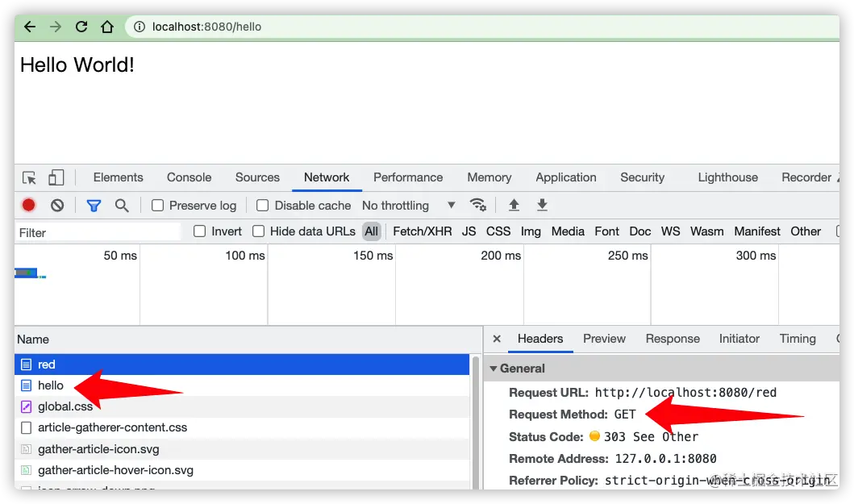The image size is (854, 504).
Task: Open the Headers details tab
Action: [540, 339]
